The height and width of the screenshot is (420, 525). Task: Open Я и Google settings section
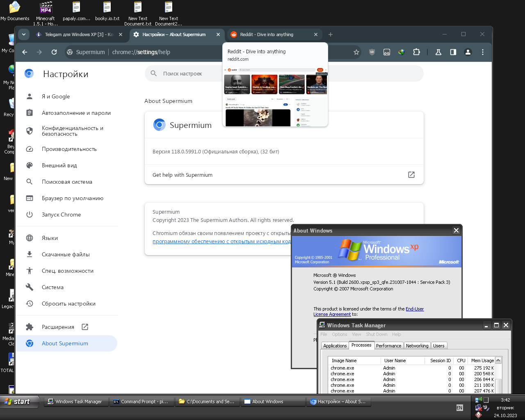tap(66, 96)
